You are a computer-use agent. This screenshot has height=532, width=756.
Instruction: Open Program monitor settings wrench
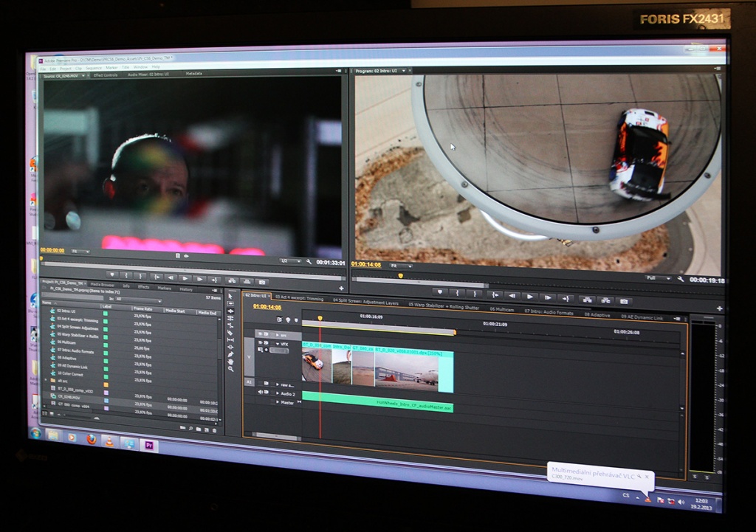coord(680,279)
